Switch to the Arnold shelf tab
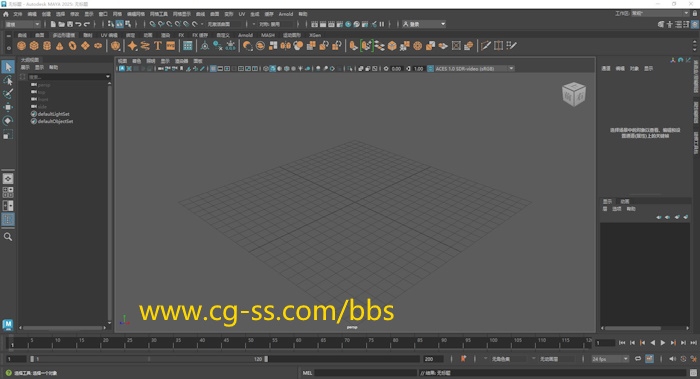Image resolution: width=700 pixels, height=379 pixels. click(x=246, y=35)
